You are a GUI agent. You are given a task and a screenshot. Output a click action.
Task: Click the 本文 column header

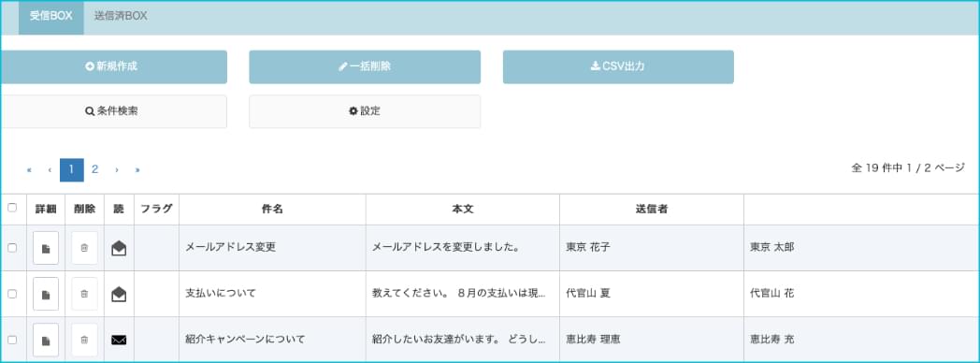coord(463,210)
